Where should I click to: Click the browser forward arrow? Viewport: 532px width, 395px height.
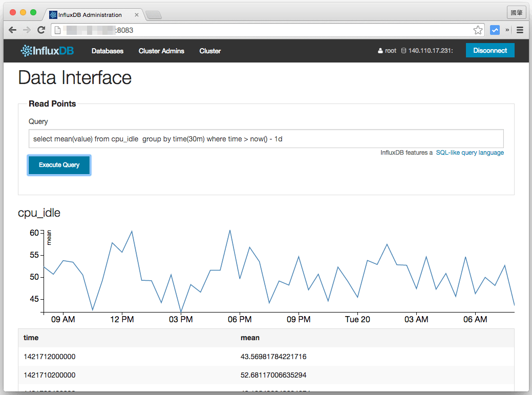coord(27,30)
